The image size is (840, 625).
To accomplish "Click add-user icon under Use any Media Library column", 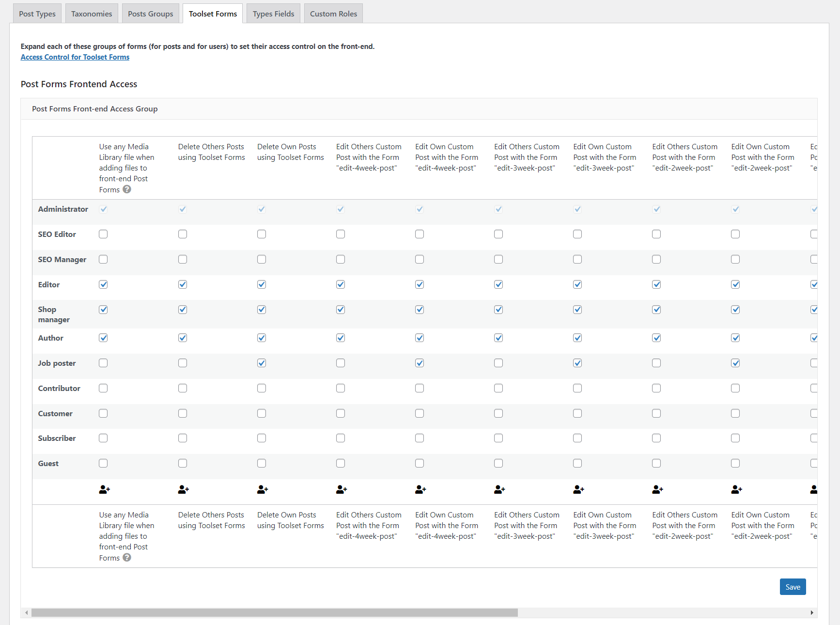I will pyautogui.click(x=104, y=490).
